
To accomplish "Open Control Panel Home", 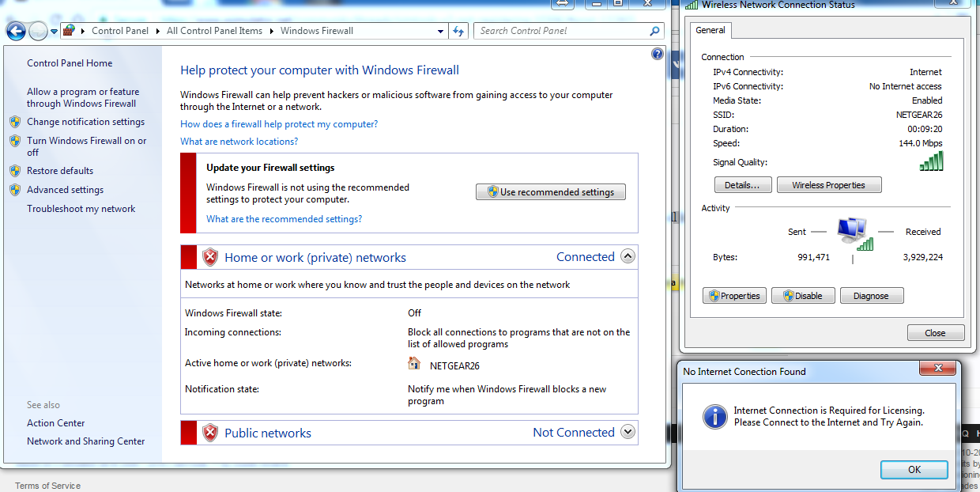I will point(70,63).
